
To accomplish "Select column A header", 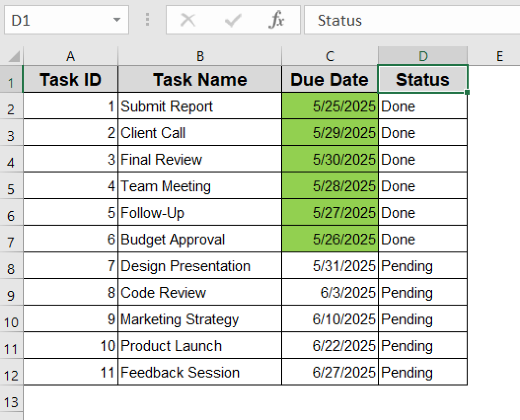I will (70, 56).
